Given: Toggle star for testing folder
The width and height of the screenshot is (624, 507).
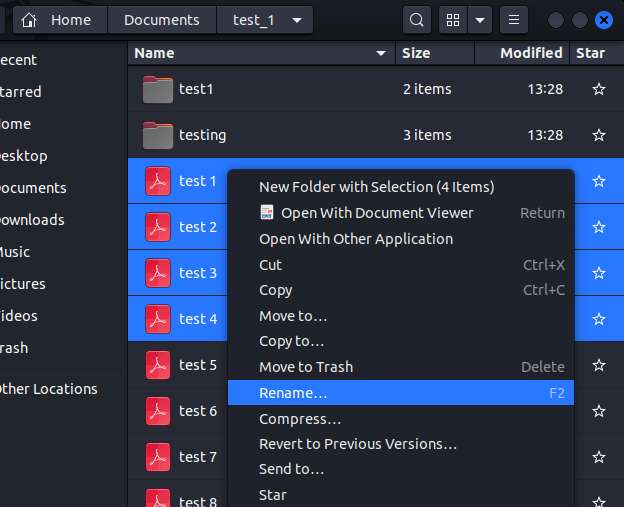Looking at the screenshot, I should point(599,135).
